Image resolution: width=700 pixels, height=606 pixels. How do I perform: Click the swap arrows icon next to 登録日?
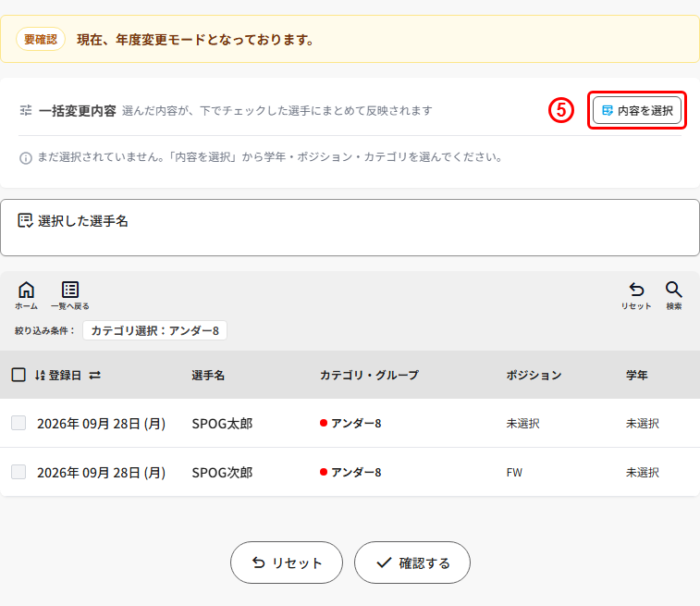pos(94,375)
